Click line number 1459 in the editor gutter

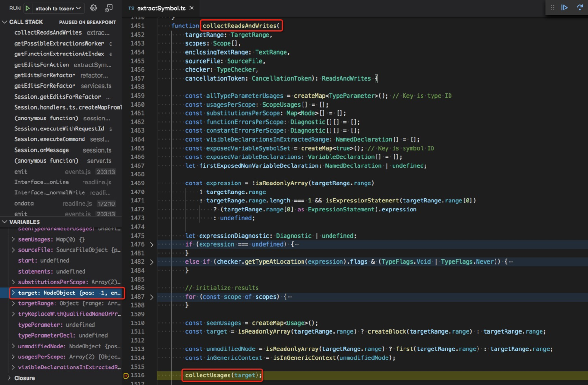point(137,96)
